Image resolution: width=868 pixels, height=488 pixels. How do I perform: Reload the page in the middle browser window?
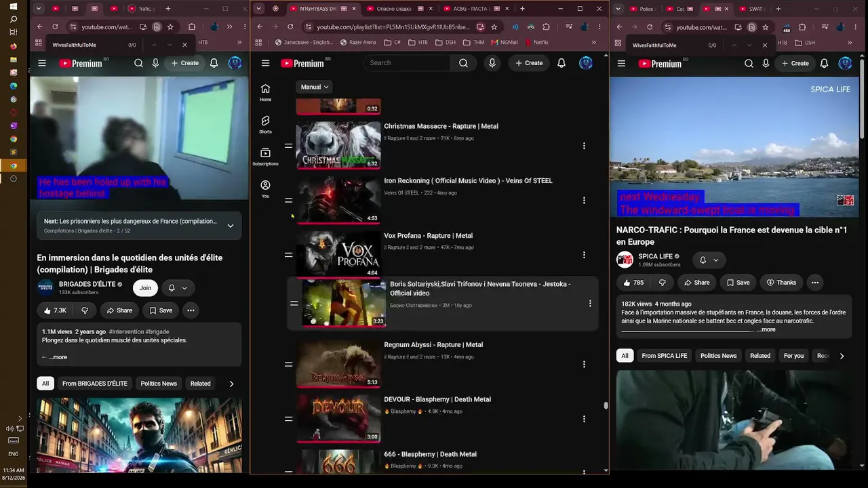click(290, 27)
